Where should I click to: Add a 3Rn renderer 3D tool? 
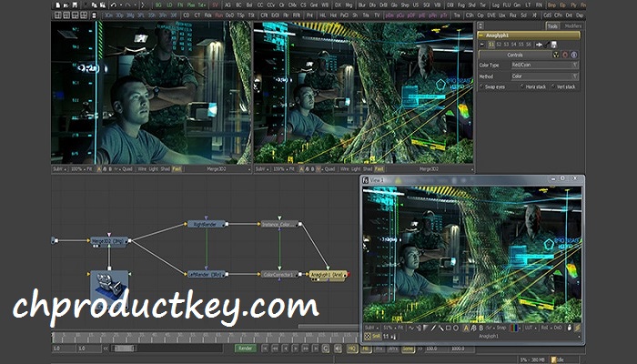163,15
